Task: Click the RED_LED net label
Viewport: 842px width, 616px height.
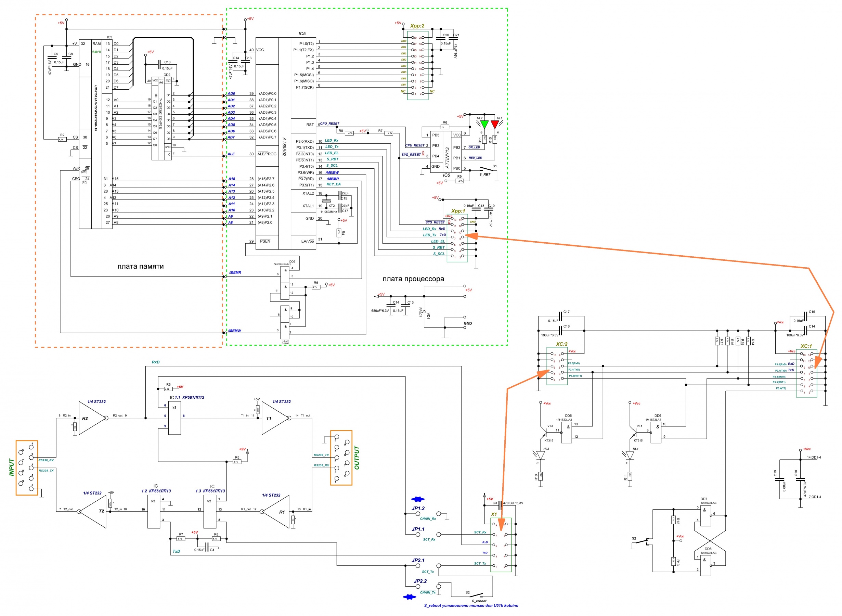Action: [475, 158]
